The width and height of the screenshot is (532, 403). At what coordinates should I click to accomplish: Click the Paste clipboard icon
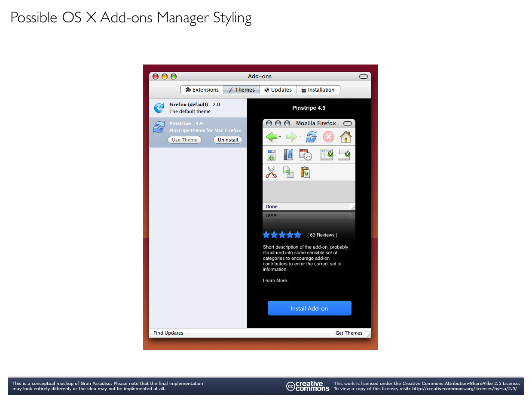[305, 172]
